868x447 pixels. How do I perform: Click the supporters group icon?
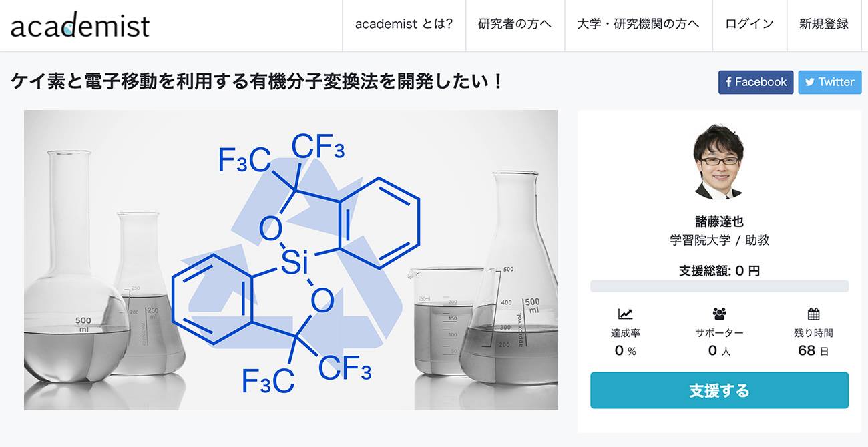coord(719,314)
